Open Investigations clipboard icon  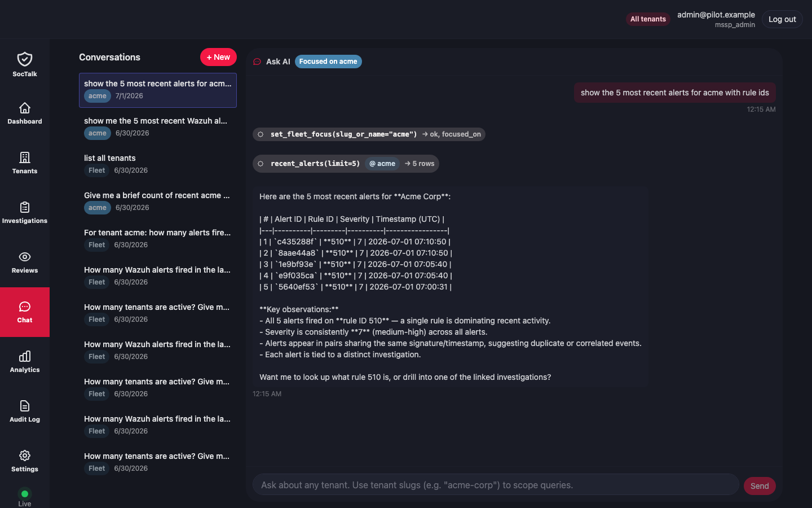click(25, 207)
